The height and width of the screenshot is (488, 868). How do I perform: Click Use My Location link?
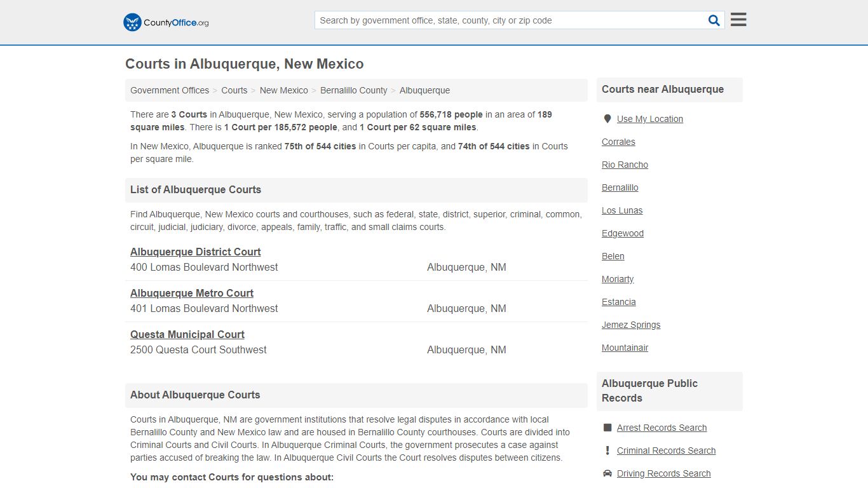click(650, 119)
